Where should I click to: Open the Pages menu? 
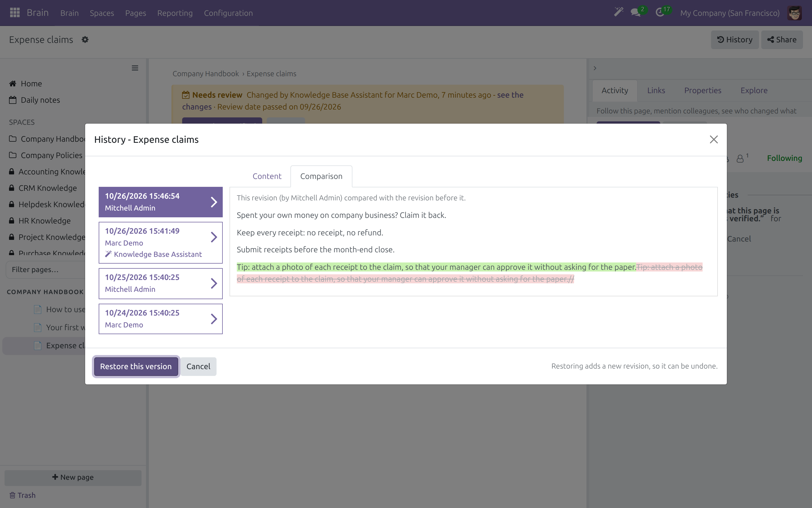point(136,13)
